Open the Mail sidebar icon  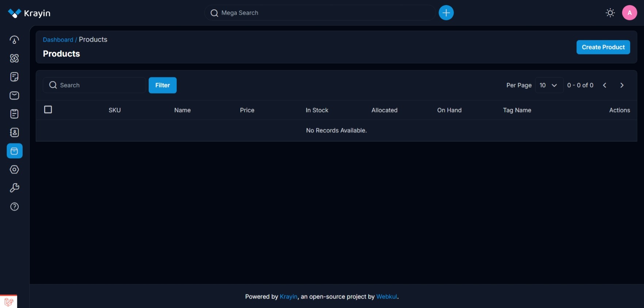pos(14,96)
